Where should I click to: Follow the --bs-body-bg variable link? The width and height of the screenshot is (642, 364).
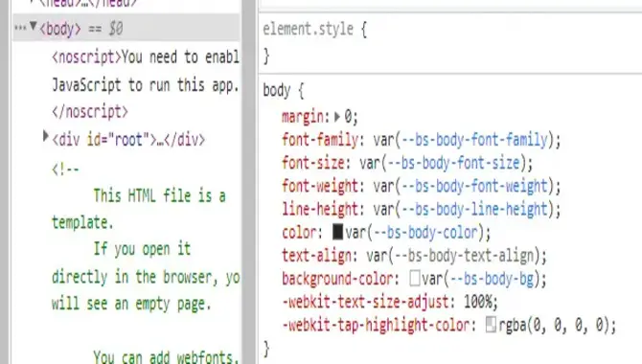click(x=492, y=280)
